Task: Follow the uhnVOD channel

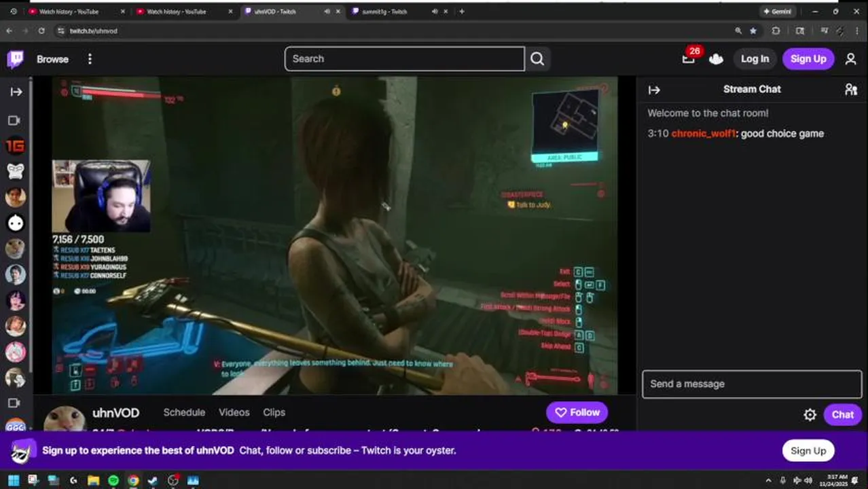Action: [577, 412]
